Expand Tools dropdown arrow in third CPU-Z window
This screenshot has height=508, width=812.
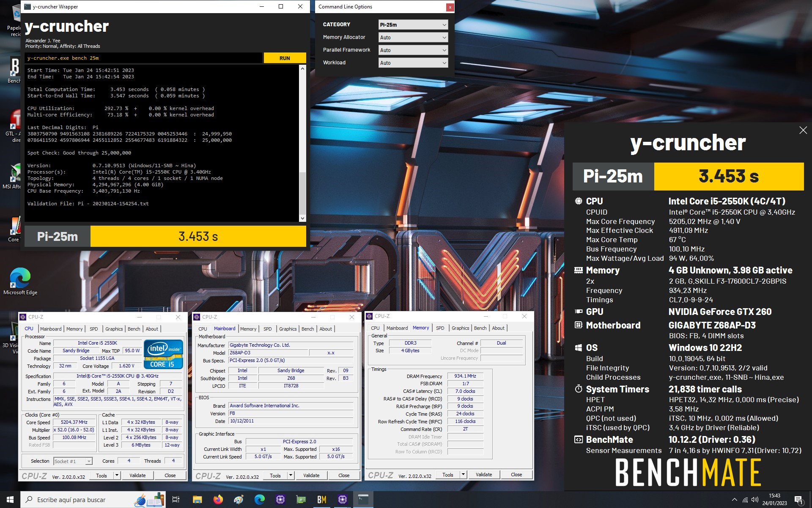(x=464, y=475)
